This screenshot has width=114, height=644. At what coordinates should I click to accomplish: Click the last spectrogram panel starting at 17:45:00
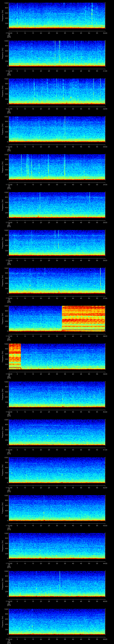(57, 621)
